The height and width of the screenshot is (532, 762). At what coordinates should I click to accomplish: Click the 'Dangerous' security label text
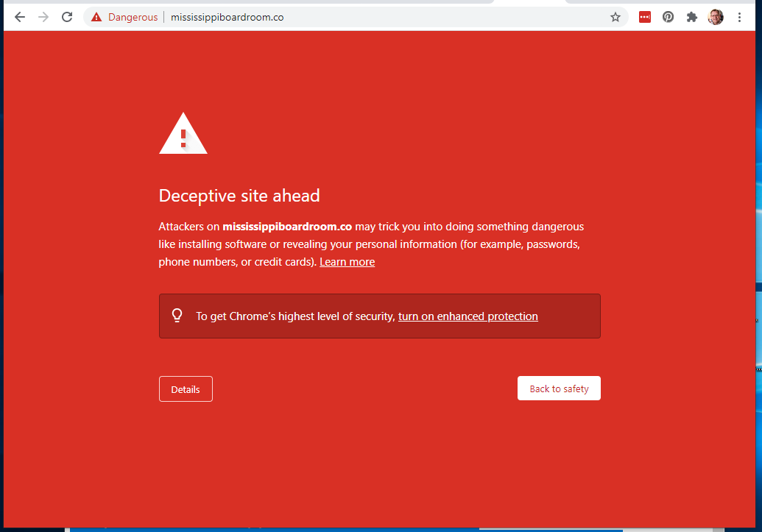[133, 17]
